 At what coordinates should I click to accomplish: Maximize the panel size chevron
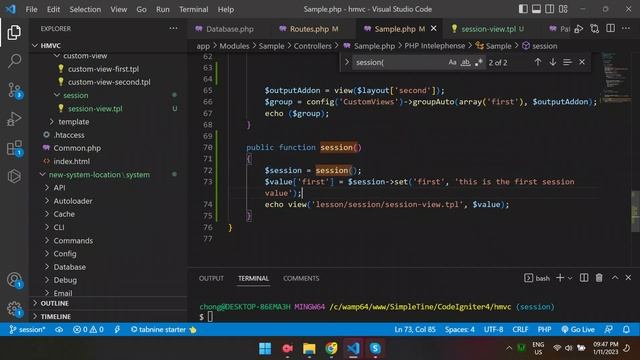click(x=615, y=278)
